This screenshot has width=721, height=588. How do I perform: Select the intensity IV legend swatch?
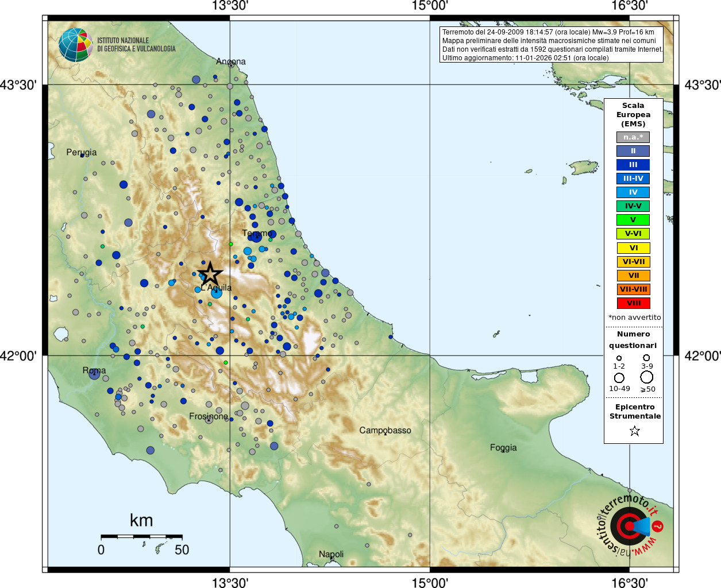(x=633, y=192)
